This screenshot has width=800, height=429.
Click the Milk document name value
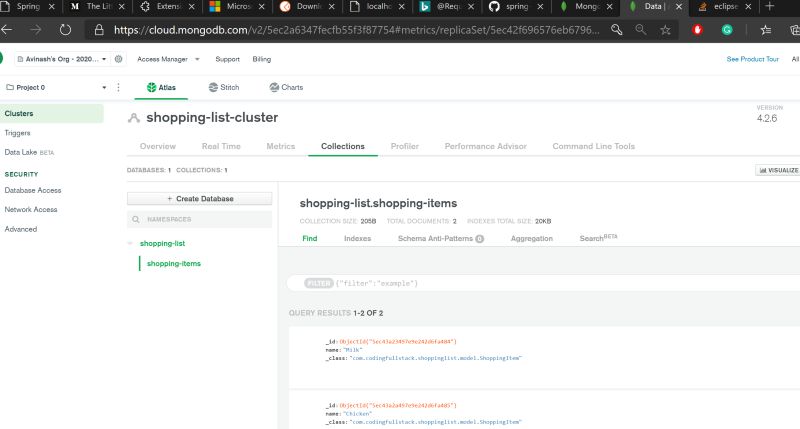(353, 350)
